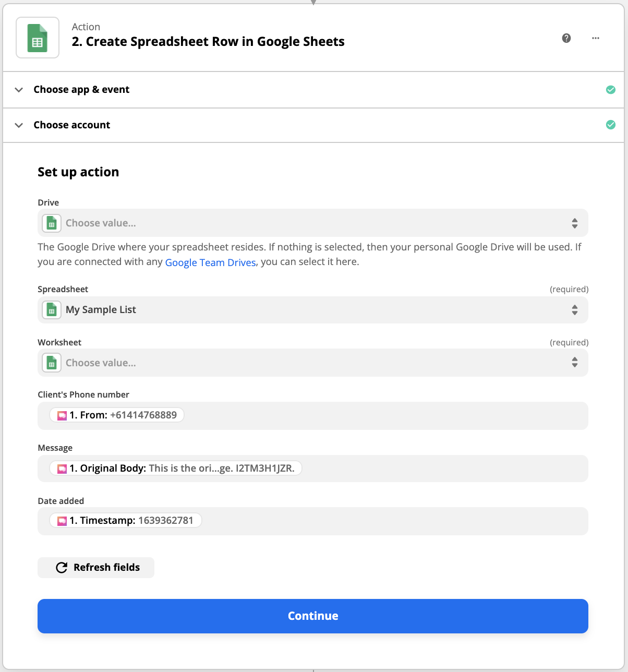
Task: Expand the Choose account section
Action: (313, 125)
